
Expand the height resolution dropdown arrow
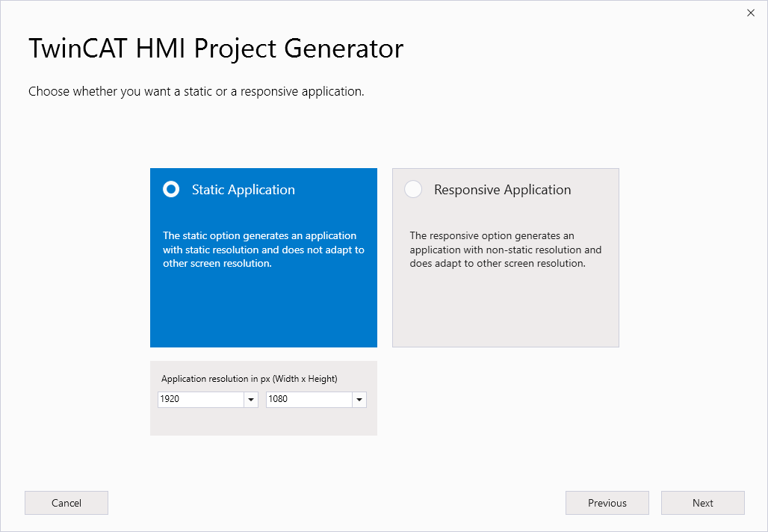pos(359,400)
